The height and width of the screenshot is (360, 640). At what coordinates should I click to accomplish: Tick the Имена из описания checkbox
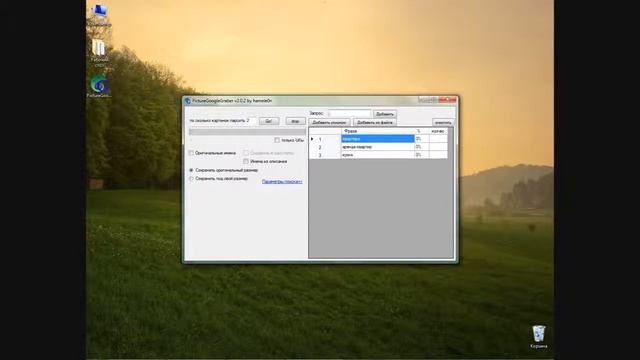click(246, 161)
